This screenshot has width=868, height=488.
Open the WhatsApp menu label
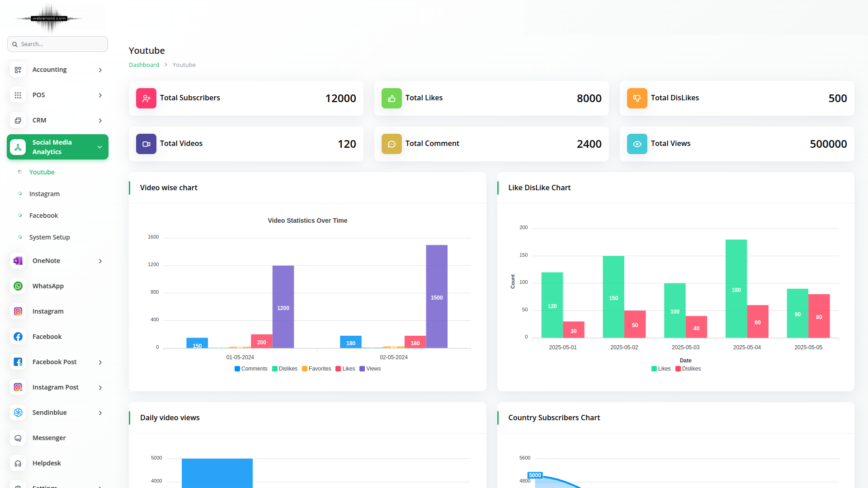(x=48, y=286)
